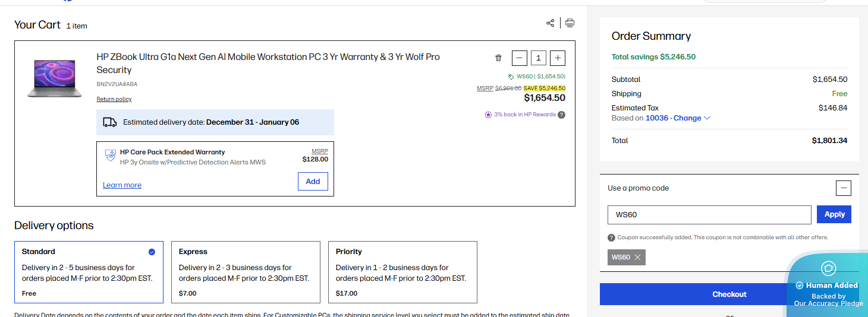The height and width of the screenshot is (317, 868).
Task: Click the share cart icon
Action: (x=550, y=23)
